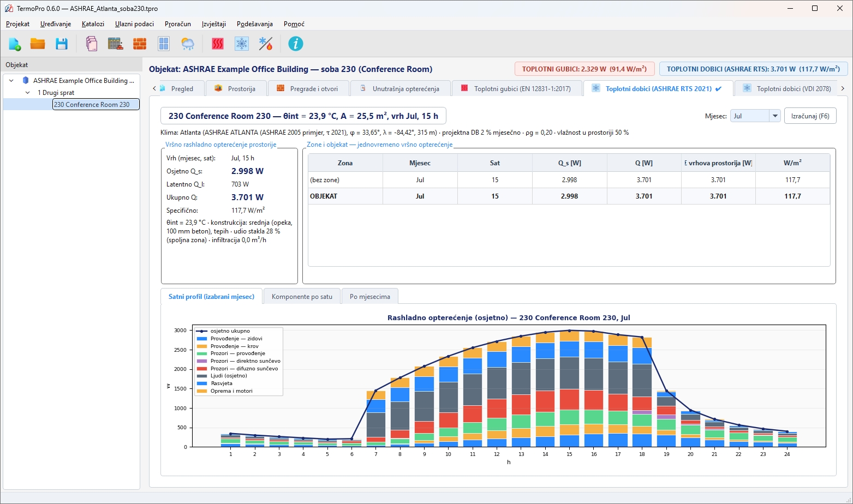Open the info about icon
The width and height of the screenshot is (853, 504).
click(296, 44)
